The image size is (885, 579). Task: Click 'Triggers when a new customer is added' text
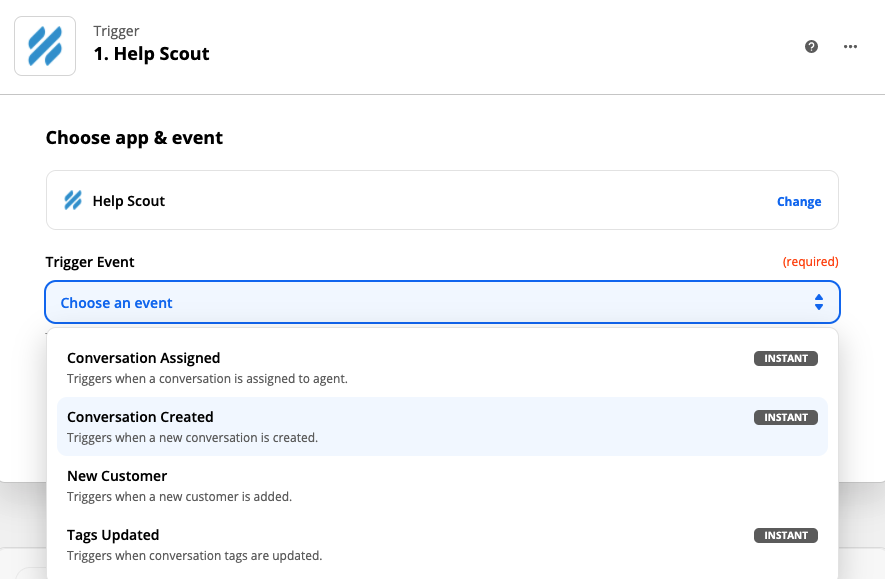(179, 497)
